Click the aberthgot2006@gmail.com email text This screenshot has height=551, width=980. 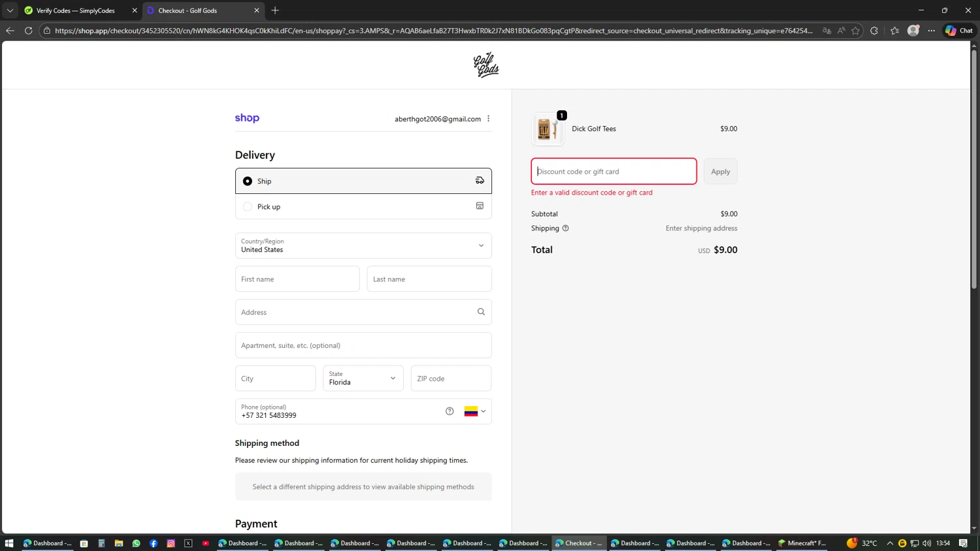(438, 119)
